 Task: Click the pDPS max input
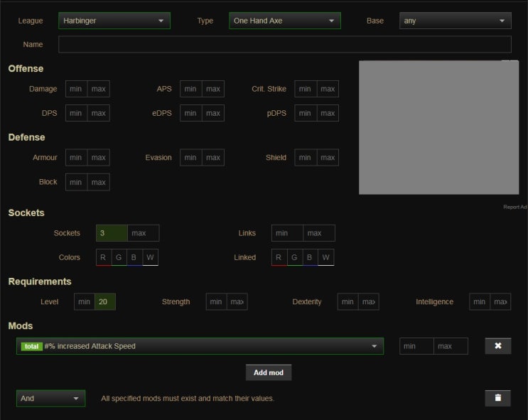pos(328,113)
